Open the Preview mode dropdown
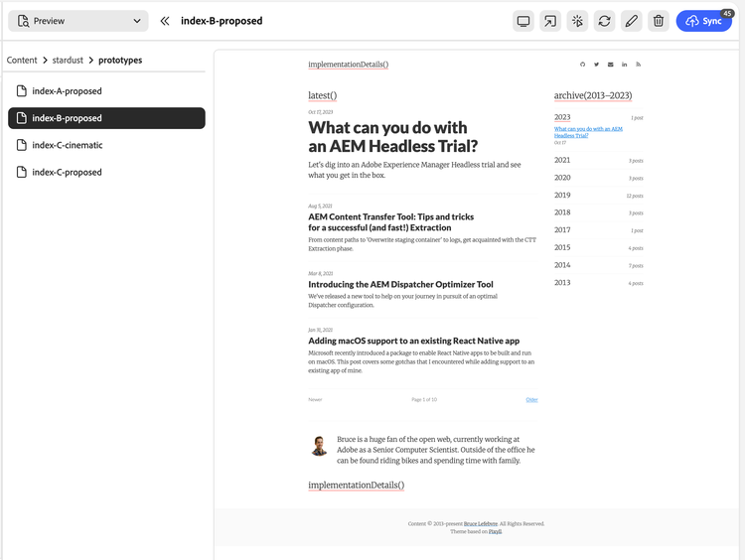Image resolution: width=745 pixels, height=560 pixels. (78, 21)
